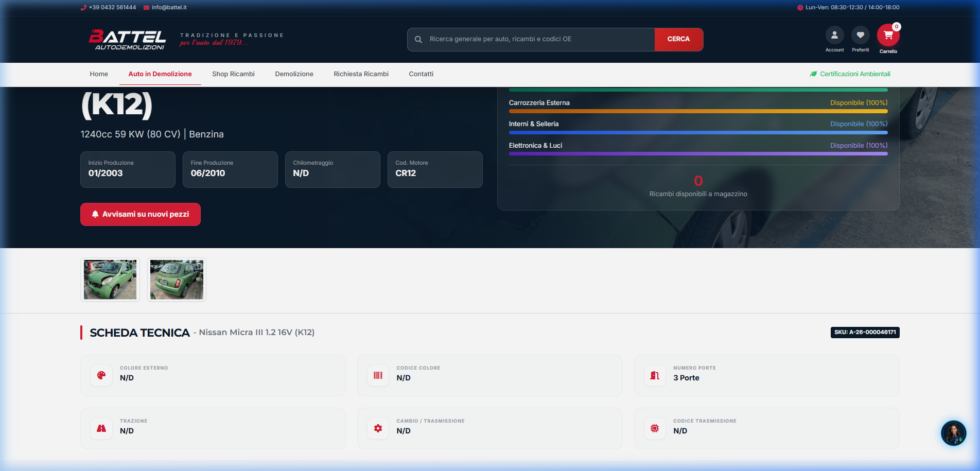This screenshot has height=471, width=980.
Task: Click the Chilometraggio N/D value
Action: click(x=301, y=173)
